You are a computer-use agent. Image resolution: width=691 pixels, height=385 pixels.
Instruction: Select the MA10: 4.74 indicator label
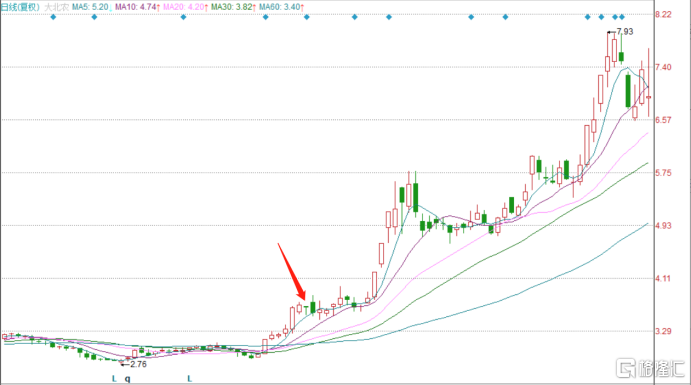(x=137, y=7)
